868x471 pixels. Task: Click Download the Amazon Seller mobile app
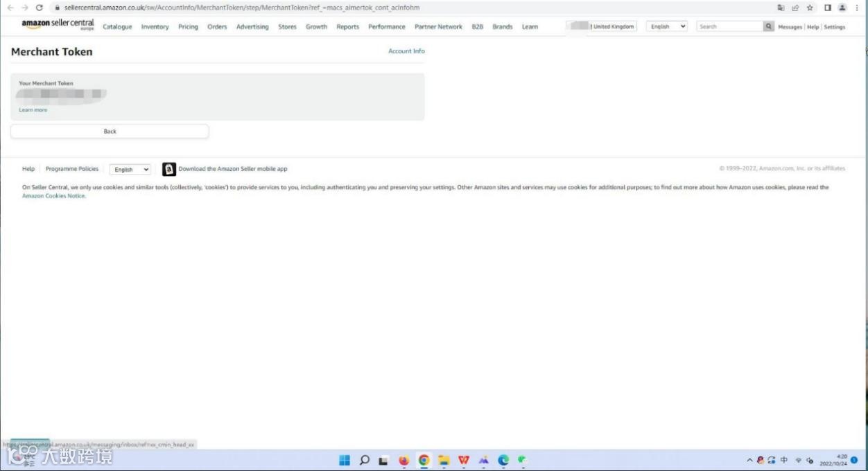(233, 169)
